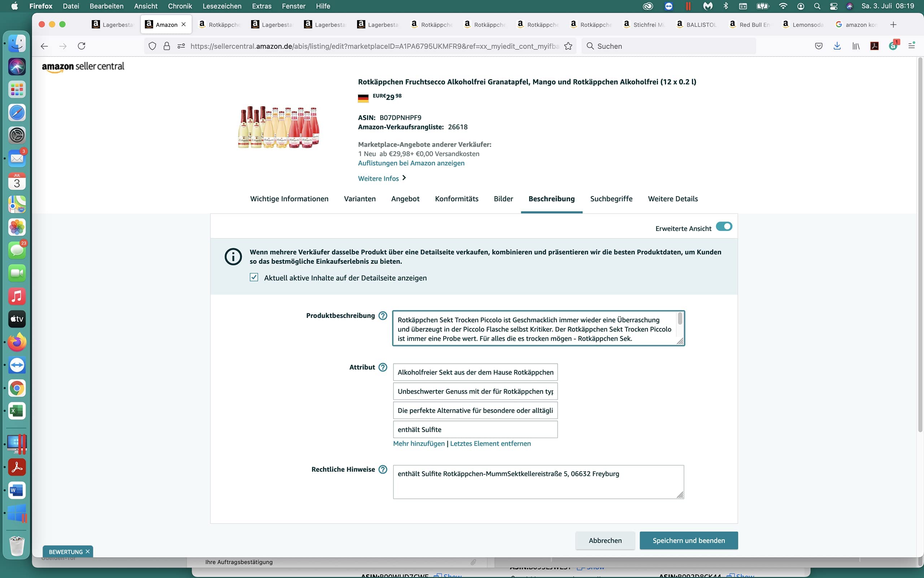Open the Pocket save icon

(819, 46)
